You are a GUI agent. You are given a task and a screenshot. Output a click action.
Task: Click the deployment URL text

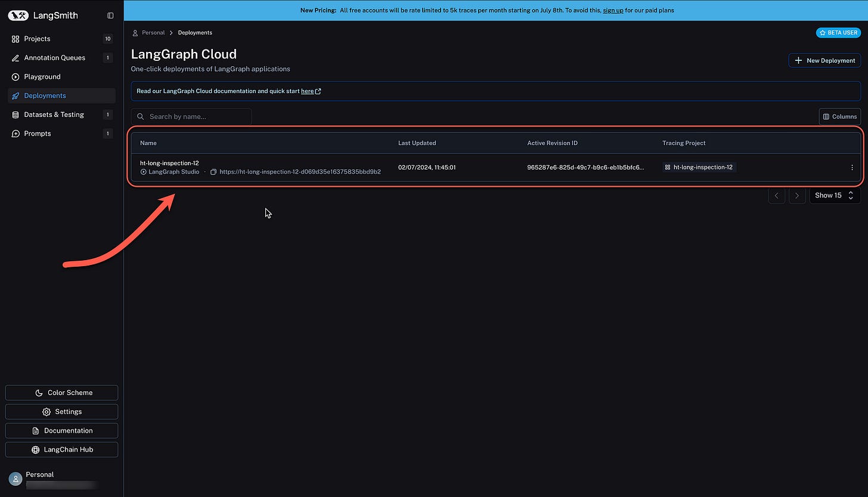pyautogui.click(x=300, y=172)
